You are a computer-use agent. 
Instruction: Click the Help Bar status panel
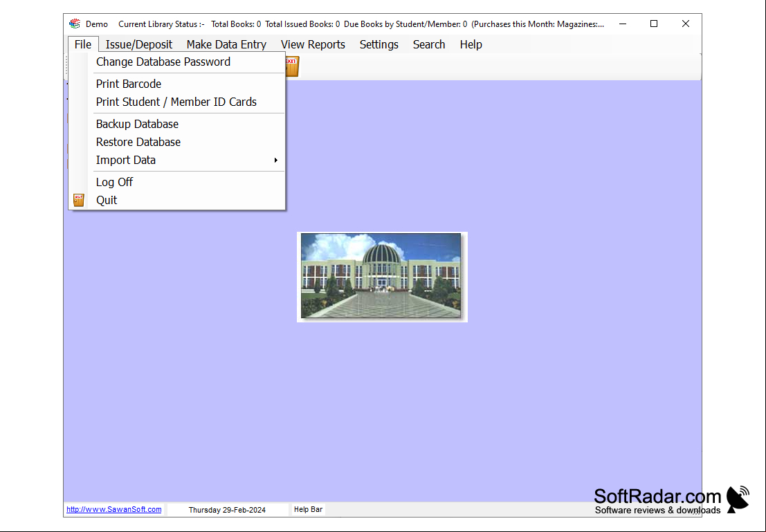coord(308,510)
